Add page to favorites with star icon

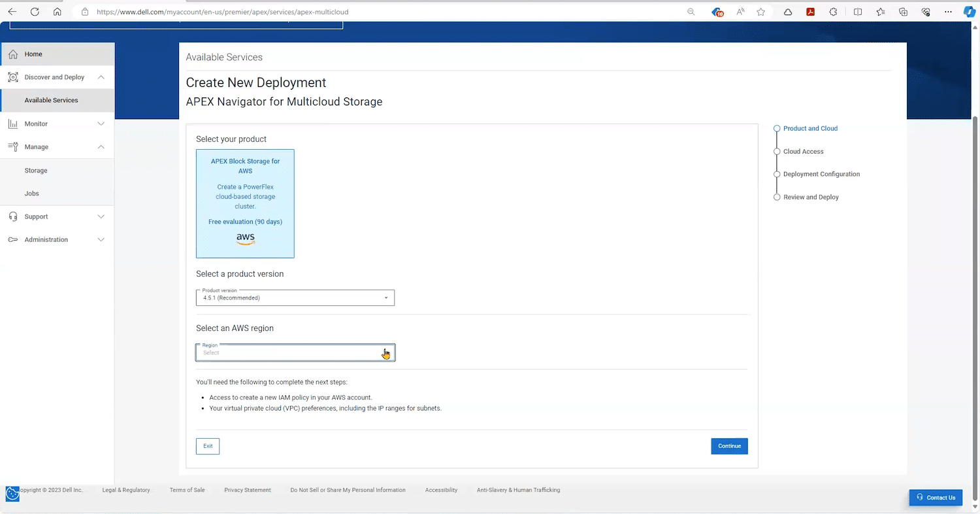tap(761, 12)
